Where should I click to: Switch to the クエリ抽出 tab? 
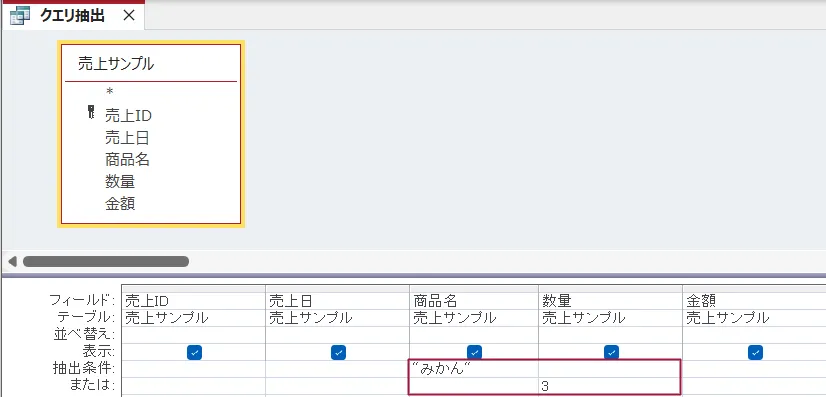[x=72, y=16]
